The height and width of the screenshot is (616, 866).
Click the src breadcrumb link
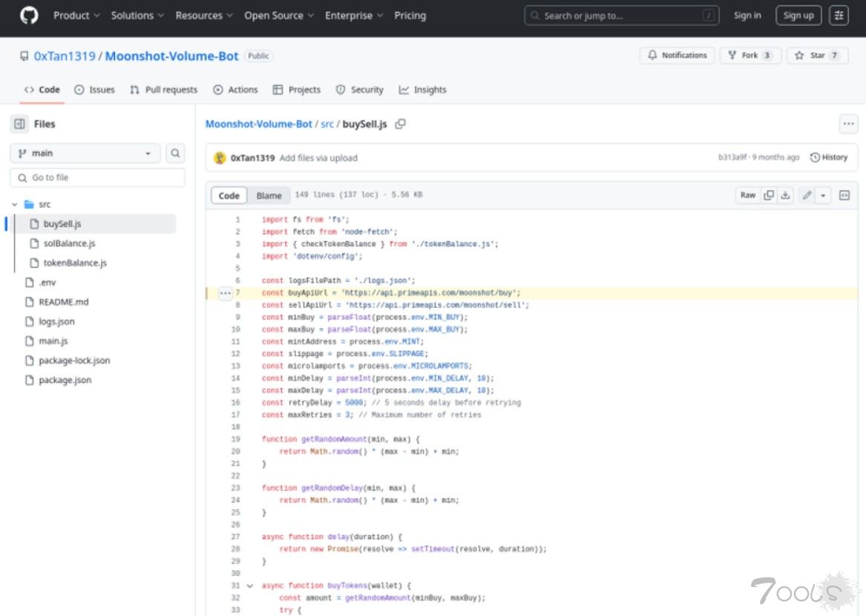[327, 124]
